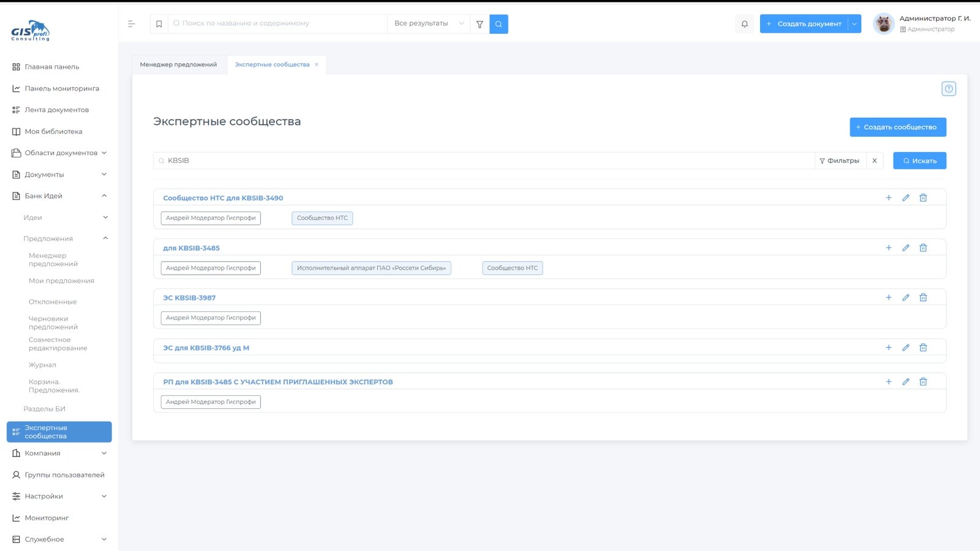Image resolution: width=980 pixels, height=551 pixels.
Task: Clear community search with the X button
Action: (x=875, y=161)
